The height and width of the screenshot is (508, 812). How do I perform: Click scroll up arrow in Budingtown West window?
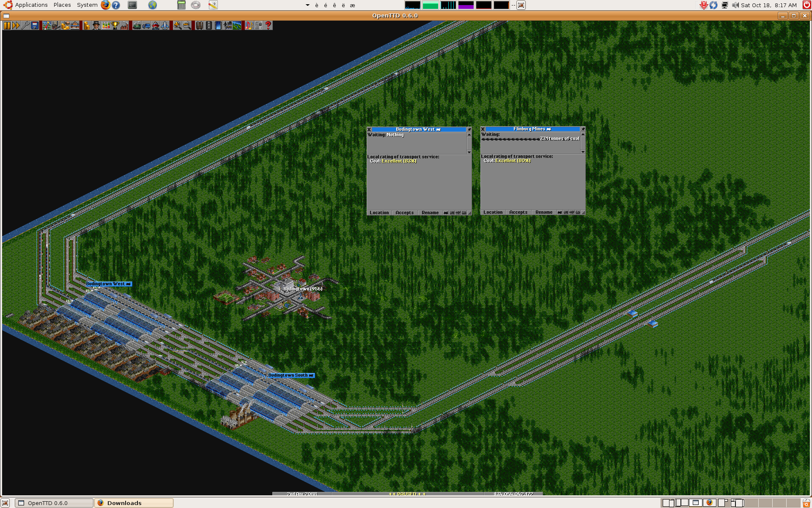469,135
